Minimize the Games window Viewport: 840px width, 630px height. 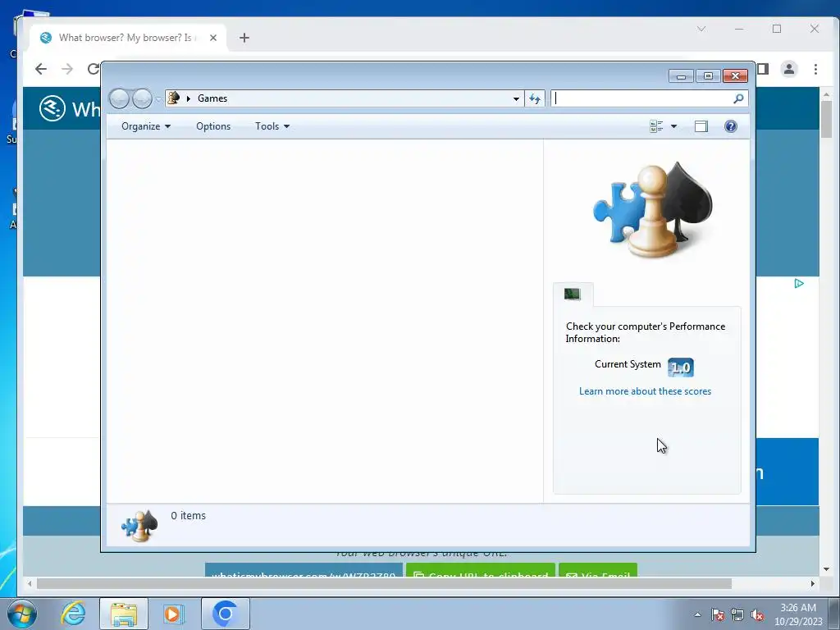681,76
